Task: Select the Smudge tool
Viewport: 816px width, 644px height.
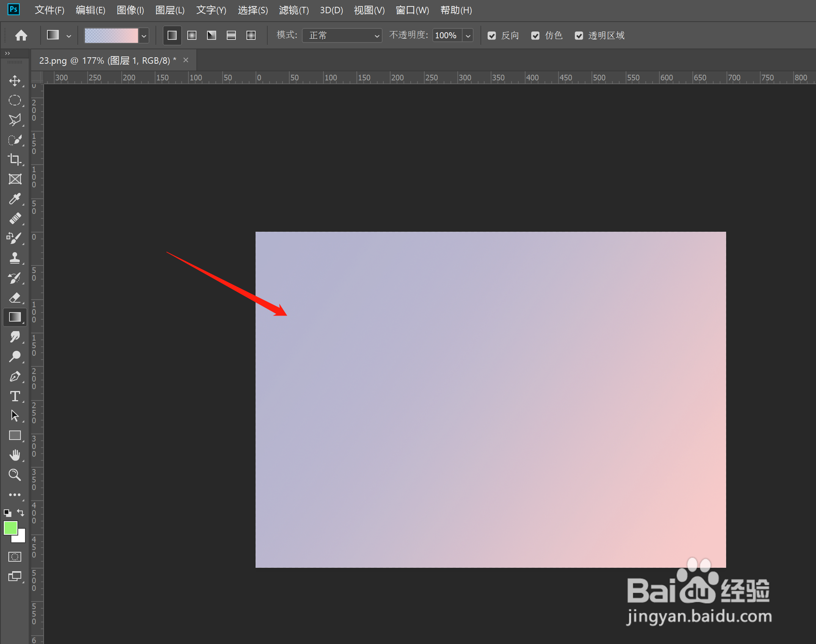Action: point(15,337)
